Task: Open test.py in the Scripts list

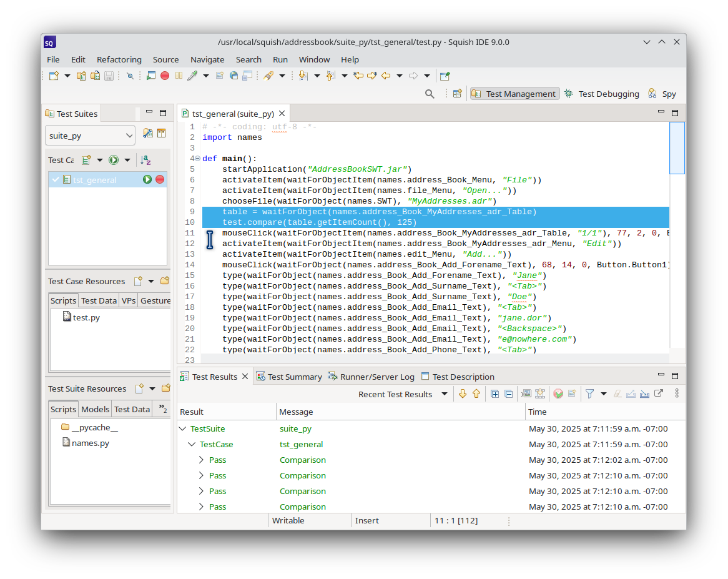Action: tap(86, 317)
